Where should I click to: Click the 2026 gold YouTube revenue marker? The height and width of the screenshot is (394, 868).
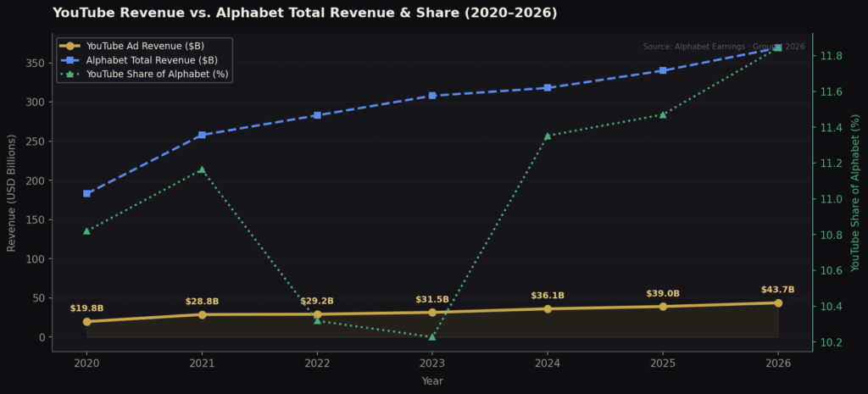tap(778, 303)
